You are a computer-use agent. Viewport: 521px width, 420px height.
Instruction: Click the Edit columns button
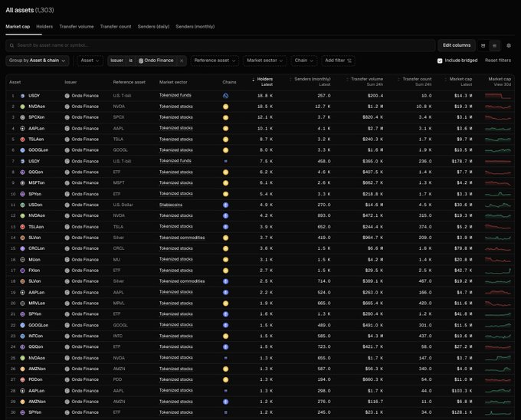click(x=457, y=45)
